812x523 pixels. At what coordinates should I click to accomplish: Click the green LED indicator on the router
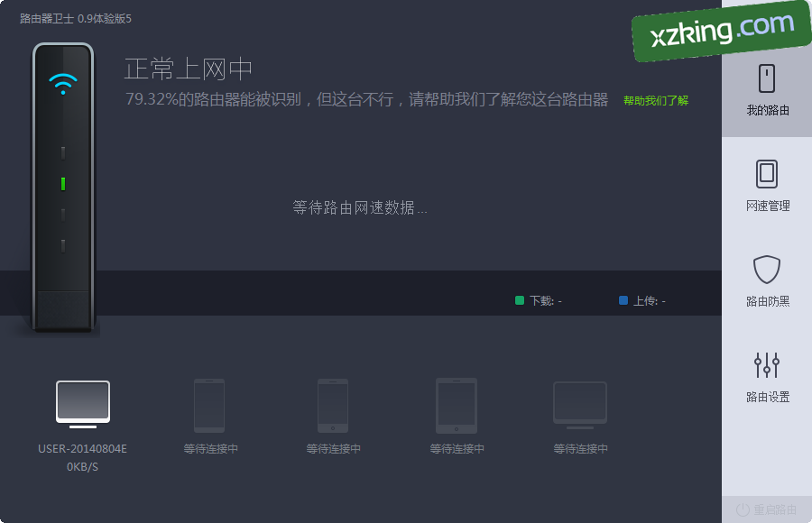pyautogui.click(x=63, y=185)
